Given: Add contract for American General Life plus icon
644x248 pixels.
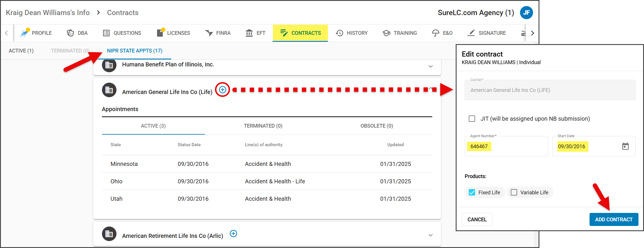Looking at the screenshot, I should pos(222,90).
